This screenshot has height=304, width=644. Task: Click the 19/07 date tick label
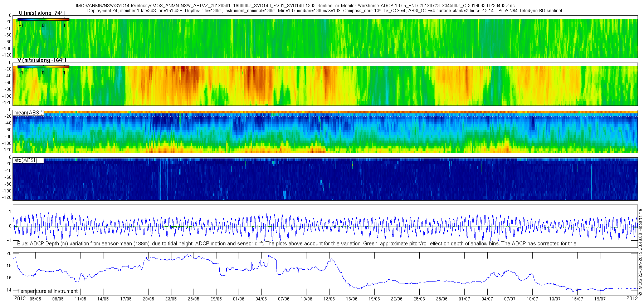click(x=600, y=299)
